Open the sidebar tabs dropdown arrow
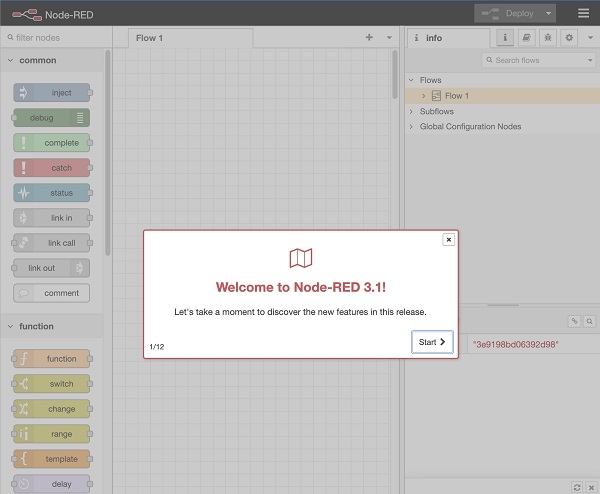 coord(590,37)
